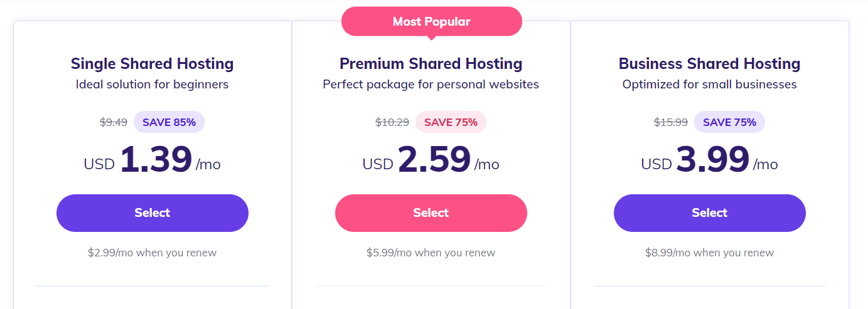Click the "Ideal solution for beginners" subtitle

point(153,84)
